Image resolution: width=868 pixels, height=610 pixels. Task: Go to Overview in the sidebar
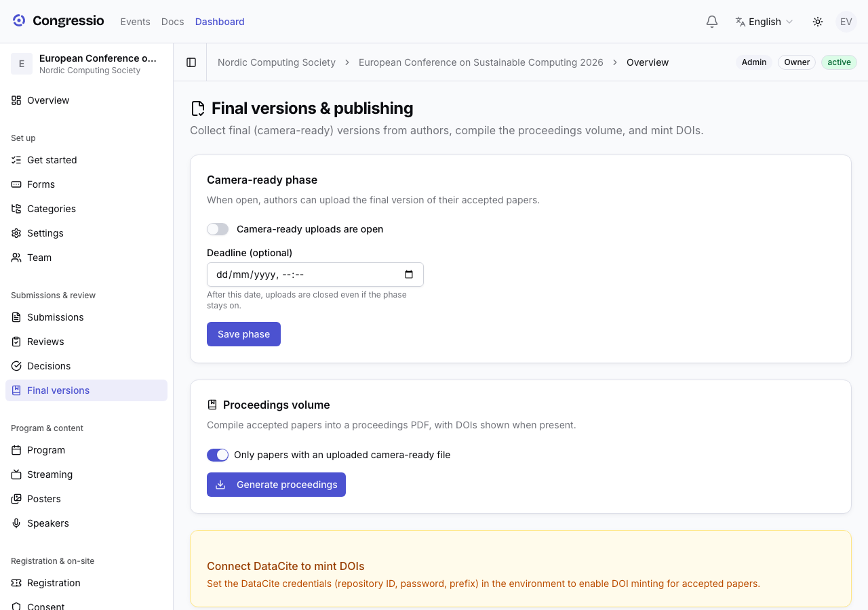pos(87,100)
